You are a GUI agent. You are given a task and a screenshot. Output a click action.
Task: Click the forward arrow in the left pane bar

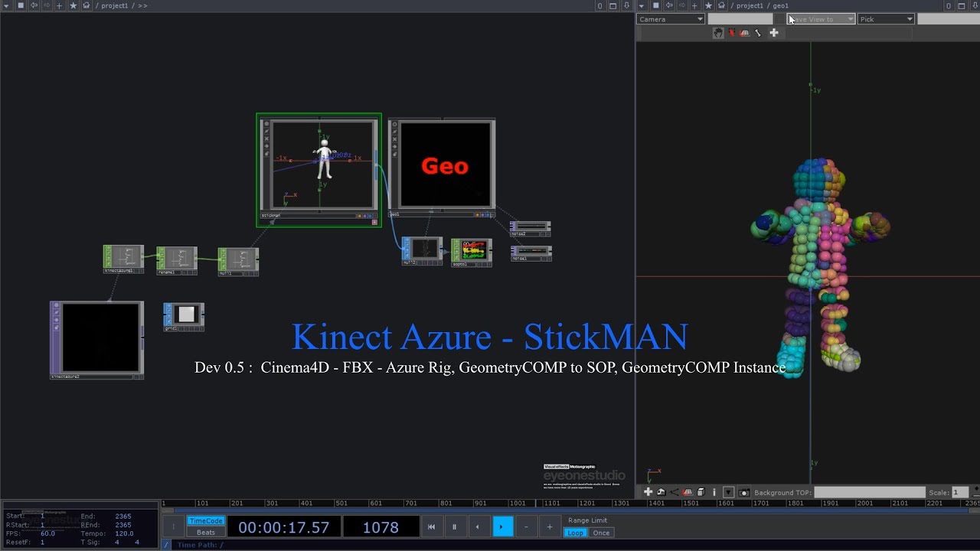coord(47,5)
